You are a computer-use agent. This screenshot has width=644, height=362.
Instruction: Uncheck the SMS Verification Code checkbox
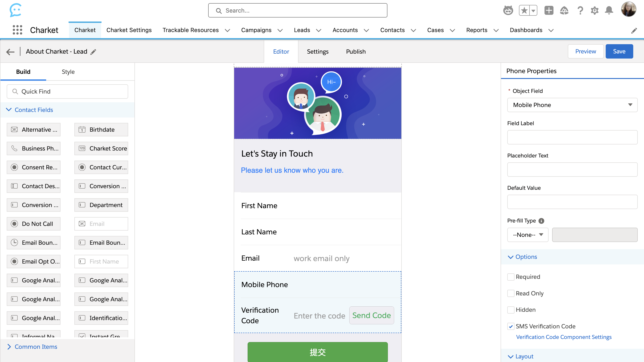[x=511, y=326]
